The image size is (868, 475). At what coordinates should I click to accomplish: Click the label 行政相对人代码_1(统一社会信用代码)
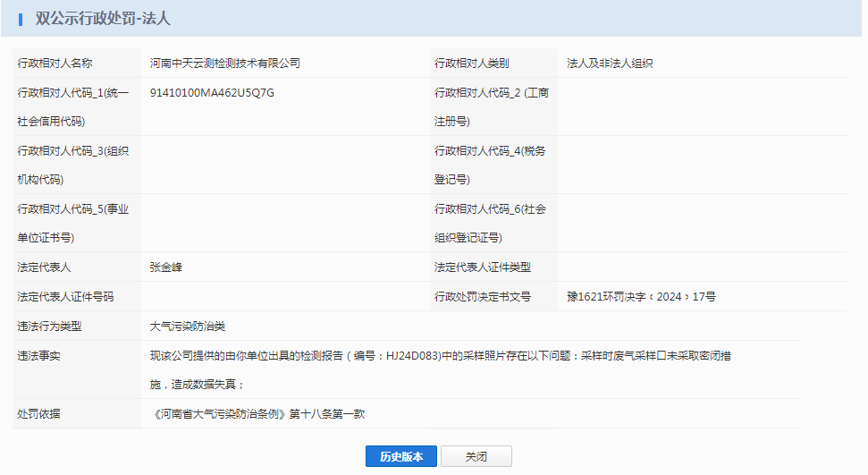pyautogui.click(x=73, y=107)
